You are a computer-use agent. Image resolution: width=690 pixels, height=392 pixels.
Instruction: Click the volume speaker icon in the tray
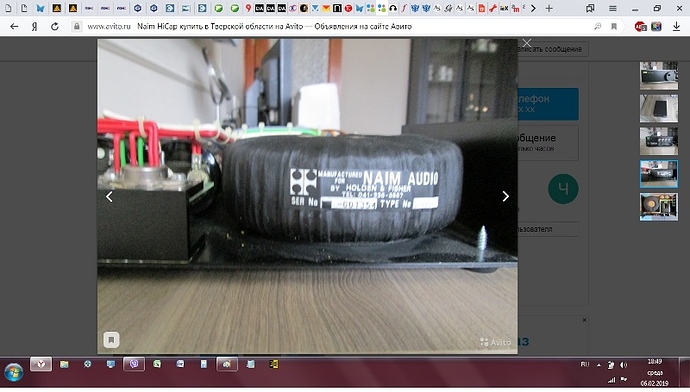click(x=624, y=365)
